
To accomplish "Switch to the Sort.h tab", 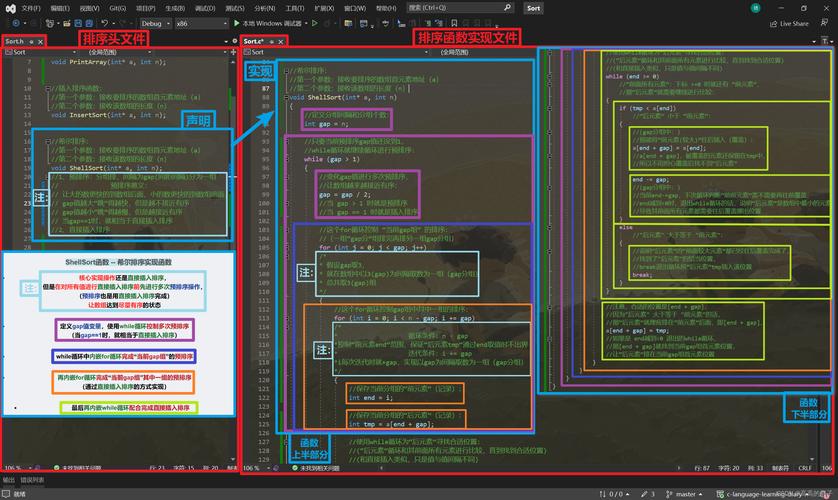I will click(x=14, y=41).
